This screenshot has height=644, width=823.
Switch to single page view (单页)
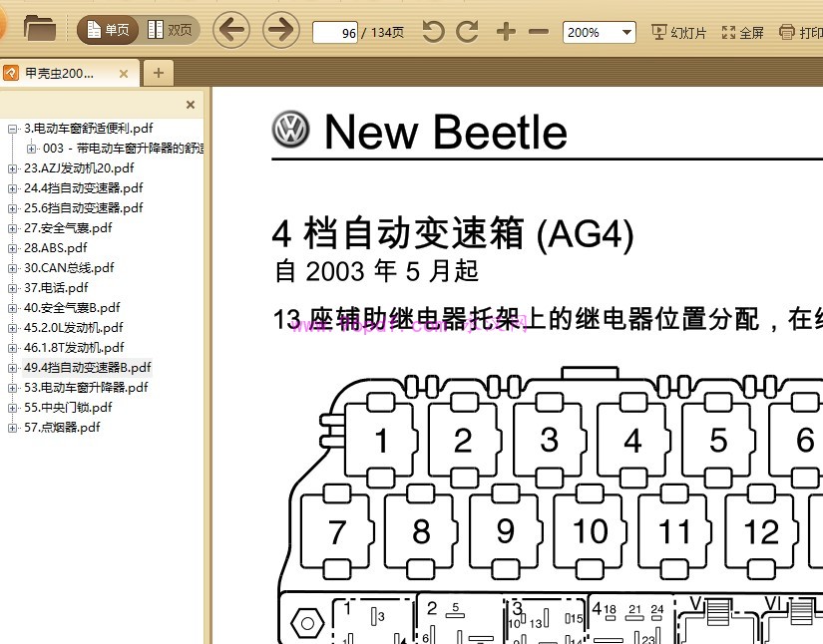pos(108,29)
